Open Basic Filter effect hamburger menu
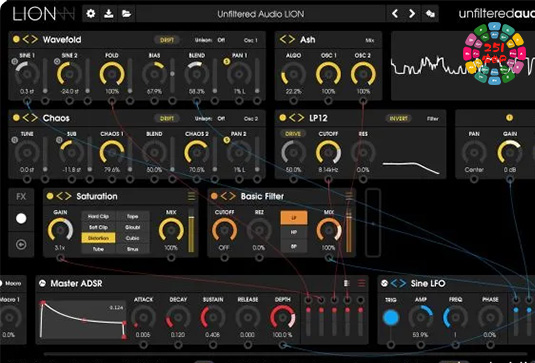The width and height of the screenshot is (535, 363). click(349, 196)
